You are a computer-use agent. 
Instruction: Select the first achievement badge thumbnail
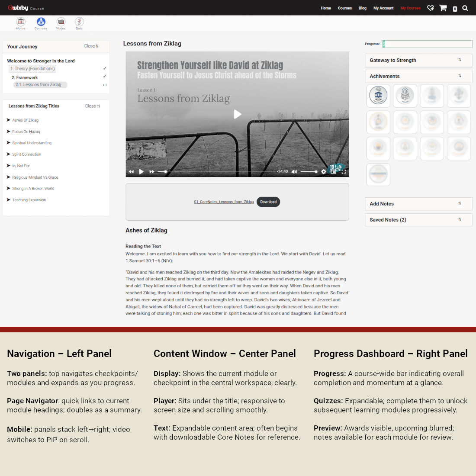(x=378, y=95)
